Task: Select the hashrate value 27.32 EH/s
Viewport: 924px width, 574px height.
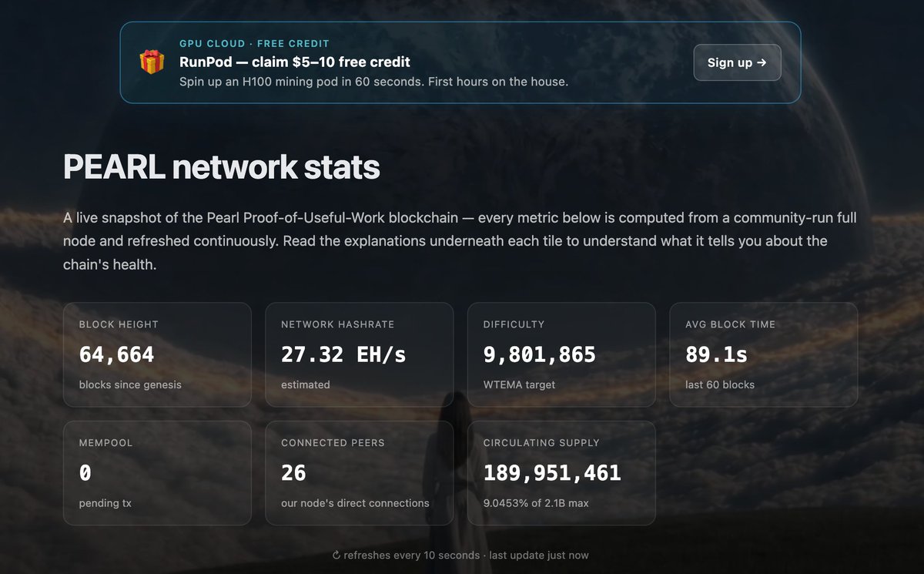Action: [x=343, y=354]
